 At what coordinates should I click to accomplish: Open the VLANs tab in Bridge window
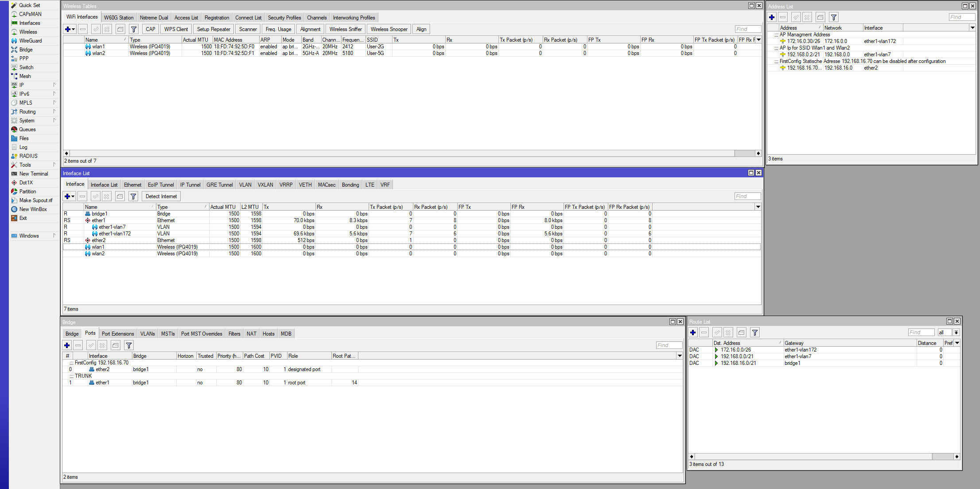[x=147, y=334]
